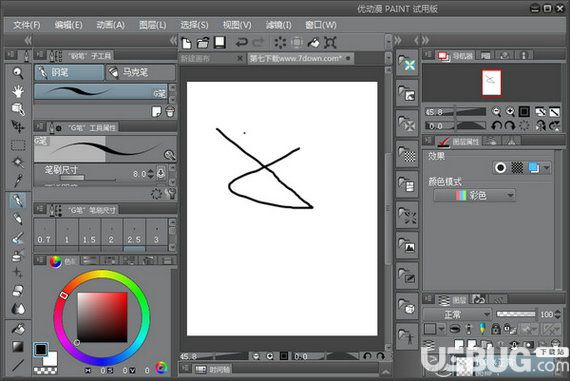Screen dimensions: 570x381
Task: Open the 滤镜(I) menu
Action: [x=278, y=25]
